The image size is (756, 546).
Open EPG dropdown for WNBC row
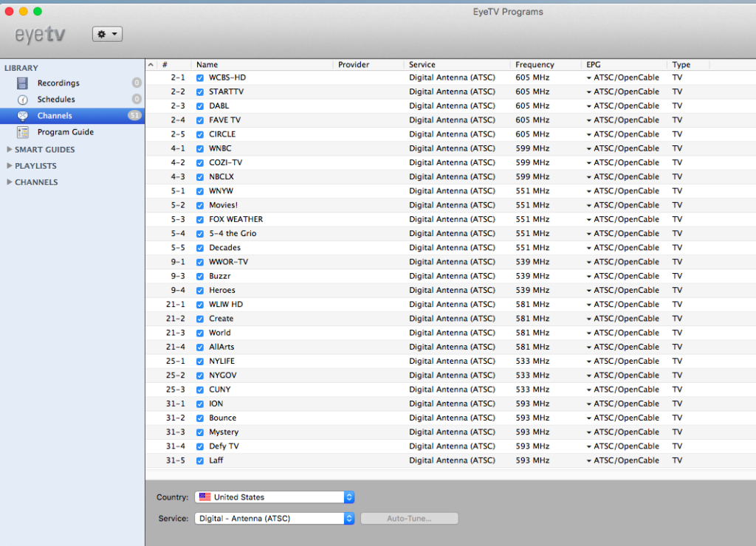[x=589, y=149]
